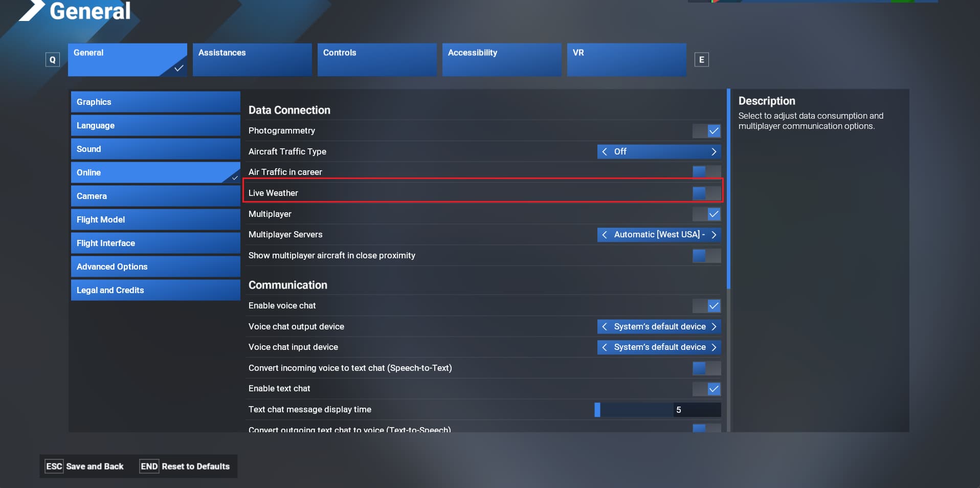Click the E next-tab key icon

[701, 60]
